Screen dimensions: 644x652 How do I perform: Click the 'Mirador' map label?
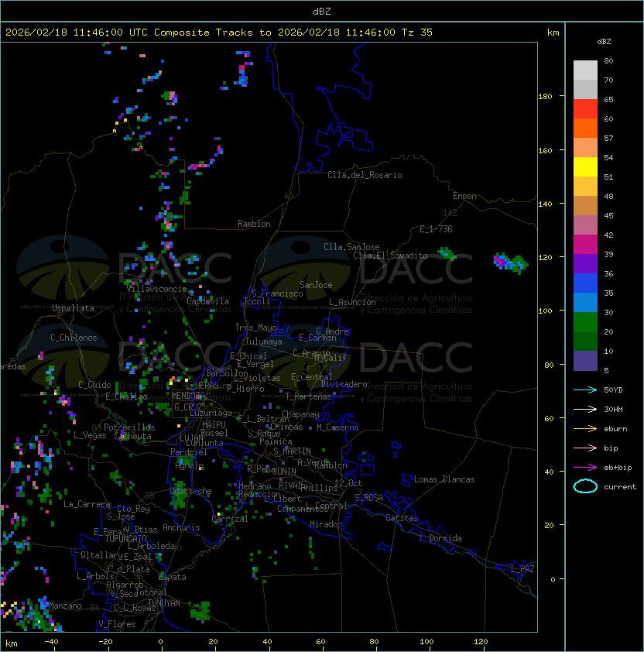coord(326,524)
